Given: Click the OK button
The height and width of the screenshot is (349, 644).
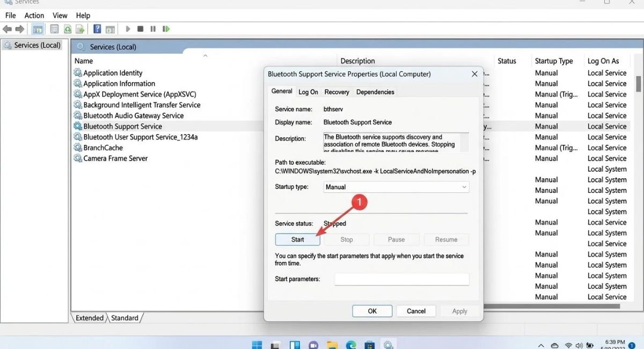Looking at the screenshot, I should pyautogui.click(x=372, y=311).
